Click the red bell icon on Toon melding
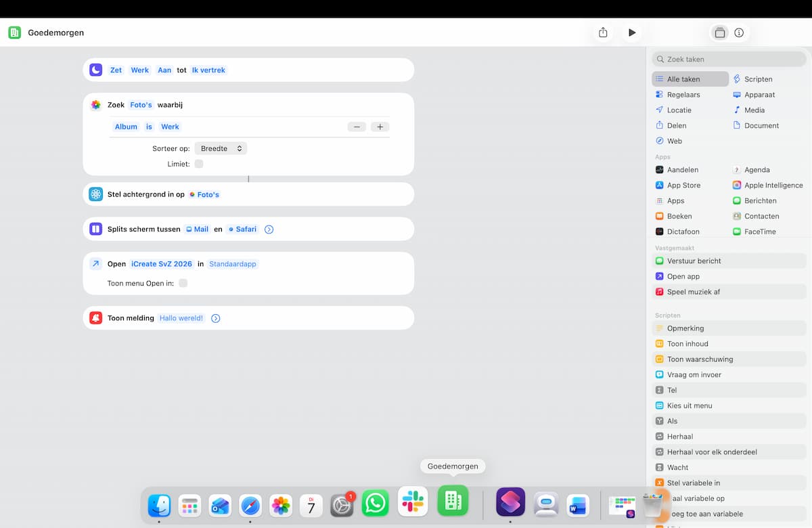Viewport: 812px width, 528px height. point(96,318)
